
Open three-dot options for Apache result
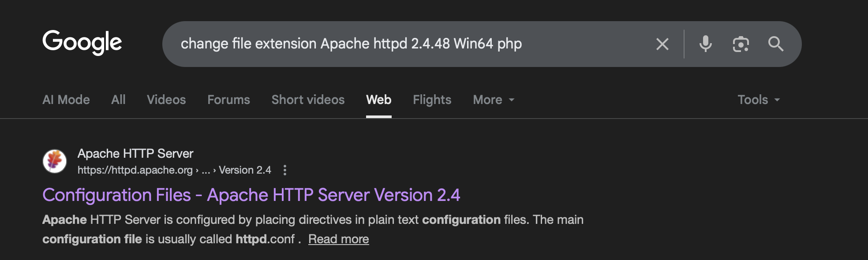285,170
